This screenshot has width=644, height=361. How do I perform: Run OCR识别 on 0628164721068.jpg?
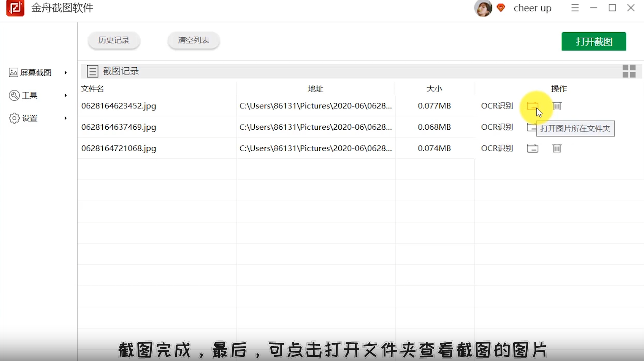(x=497, y=148)
